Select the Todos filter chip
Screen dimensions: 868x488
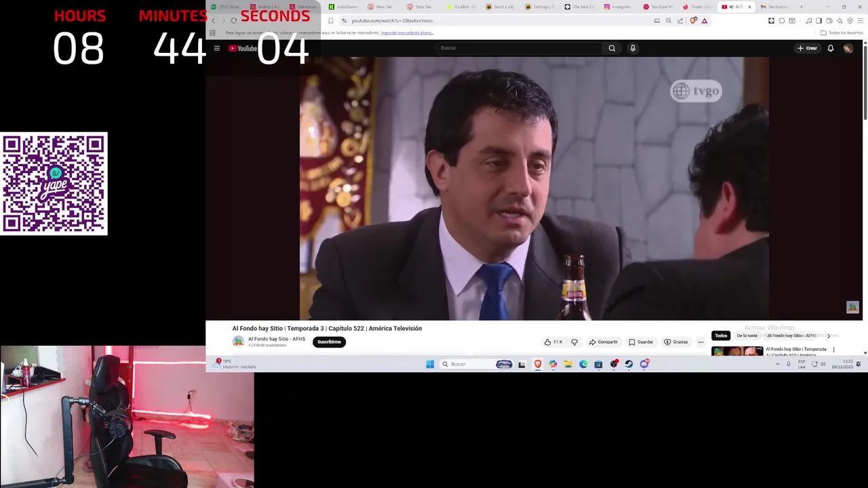click(x=721, y=335)
